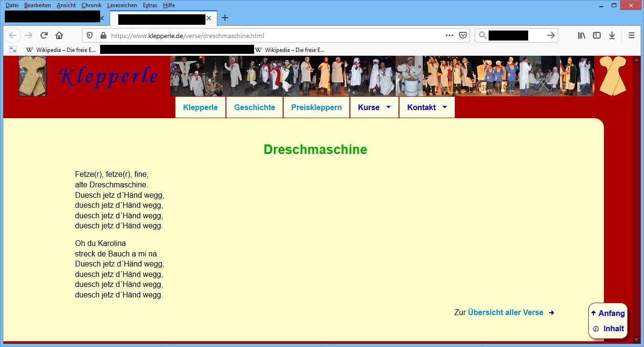644x347 pixels.
Task: Click the URL address bar
Action: (276, 36)
